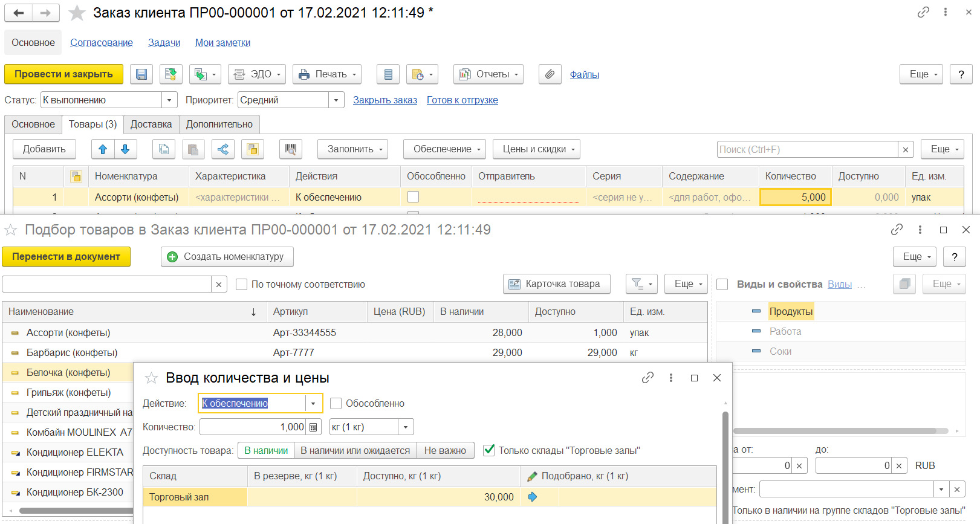This screenshot has width=980, height=524.
Task: Expand the Приоритет dropdown
Action: coord(336,100)
